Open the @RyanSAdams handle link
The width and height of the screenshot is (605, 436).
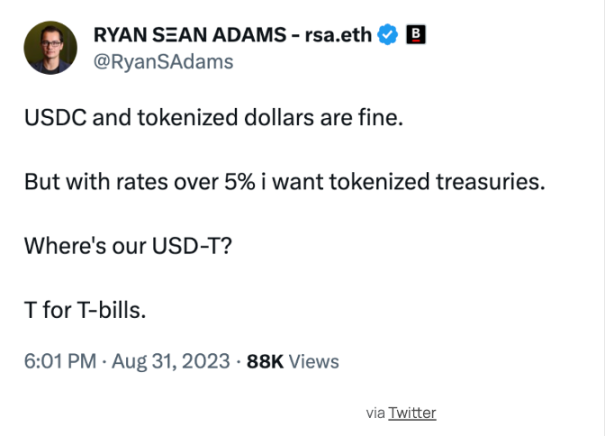[x=163, y=62]
